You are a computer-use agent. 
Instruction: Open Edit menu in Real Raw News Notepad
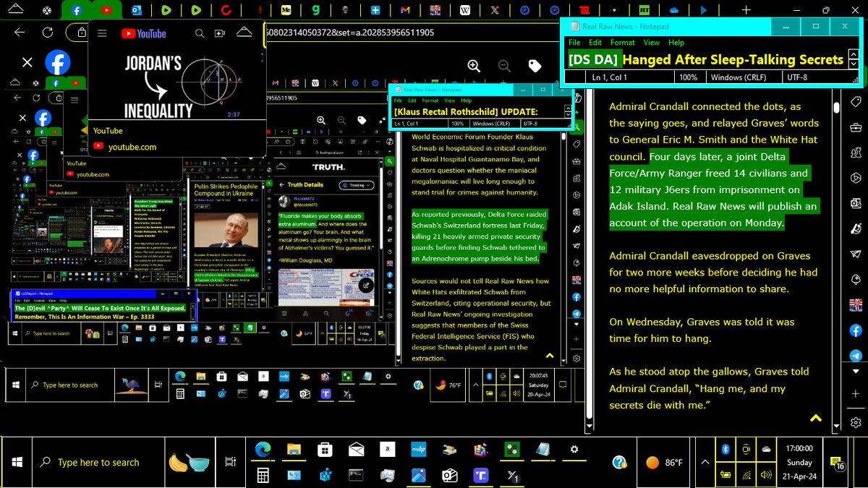[594, 43]
